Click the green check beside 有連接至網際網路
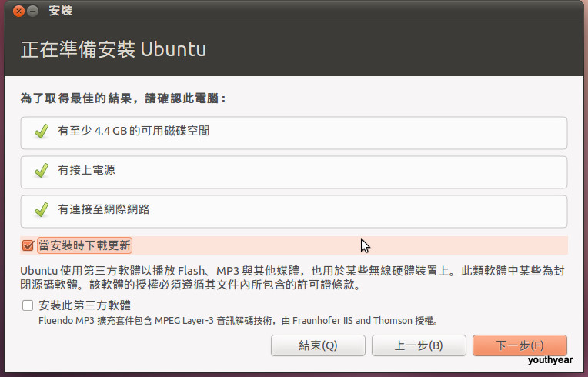 click(x=42, y=209)
